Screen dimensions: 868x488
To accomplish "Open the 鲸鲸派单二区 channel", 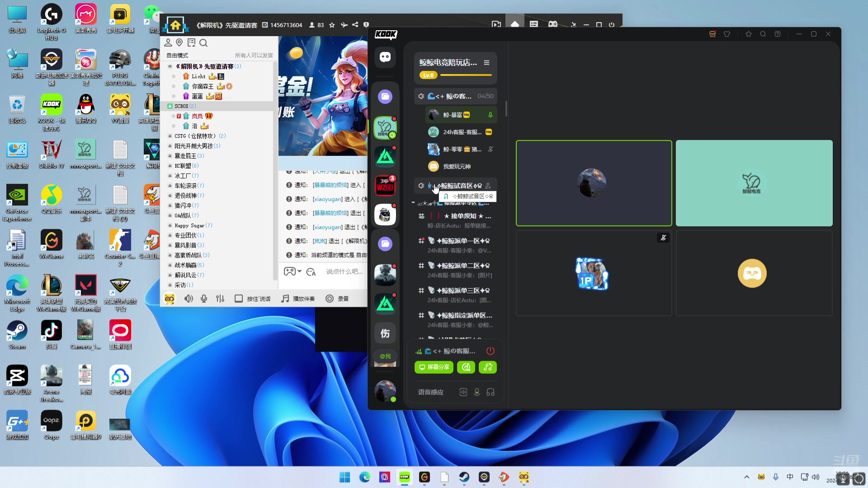I will (x=456, y=270).
